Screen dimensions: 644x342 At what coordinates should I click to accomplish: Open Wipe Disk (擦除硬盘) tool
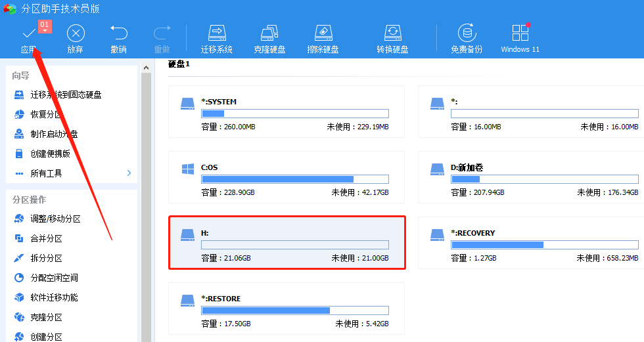click(323, 33)
